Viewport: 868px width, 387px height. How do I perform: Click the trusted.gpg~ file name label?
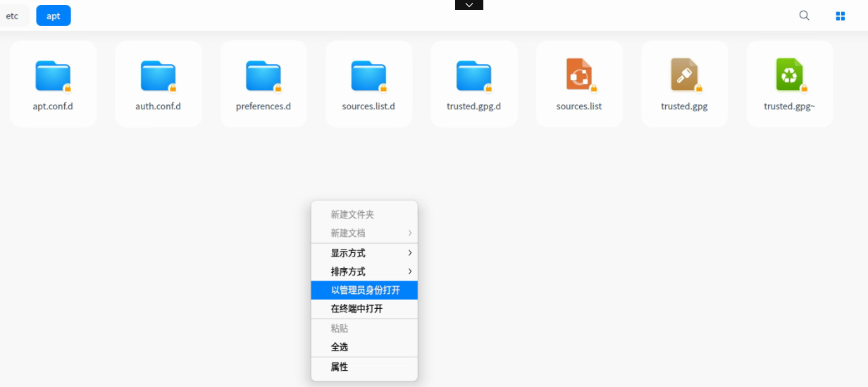pos(789,106)
